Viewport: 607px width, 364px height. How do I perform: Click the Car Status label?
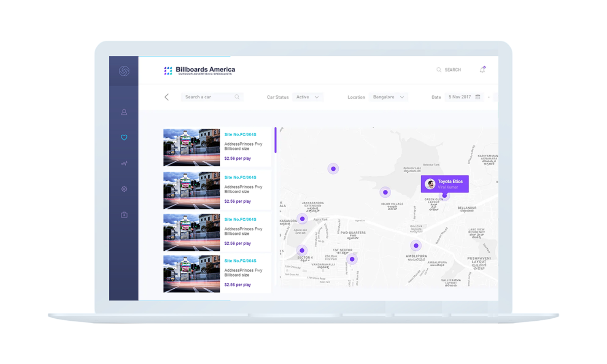pyautogui.click(x=278, y=97)
